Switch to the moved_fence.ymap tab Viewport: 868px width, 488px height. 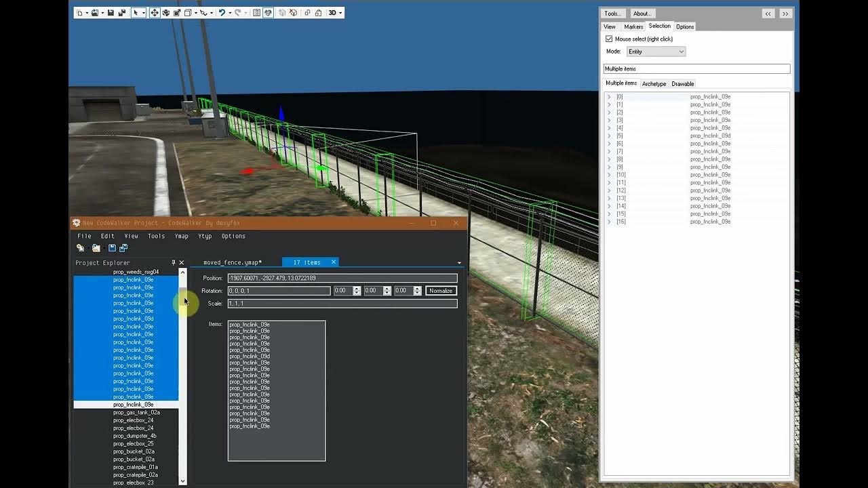[x=233, y=262]
